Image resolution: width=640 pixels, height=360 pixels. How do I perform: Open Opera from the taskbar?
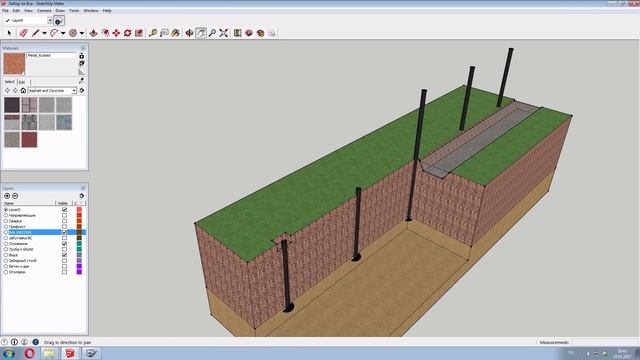tap(29, 353)
